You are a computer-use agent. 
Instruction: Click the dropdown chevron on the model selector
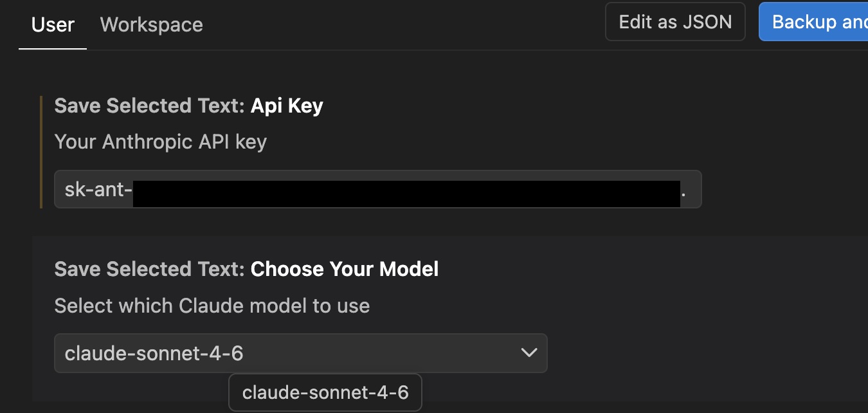[529, 353]
